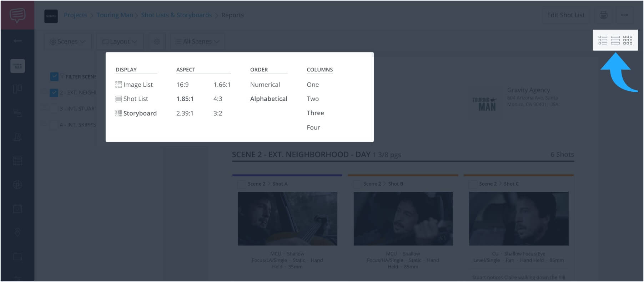This screenshot has width=644, height=282.
Task: Open the Layout dropdown
Action: tap(120, 41)
